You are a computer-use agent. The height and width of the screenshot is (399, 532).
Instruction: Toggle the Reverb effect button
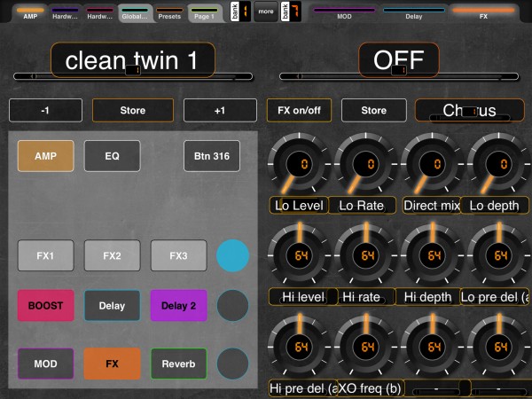[179, 364]
